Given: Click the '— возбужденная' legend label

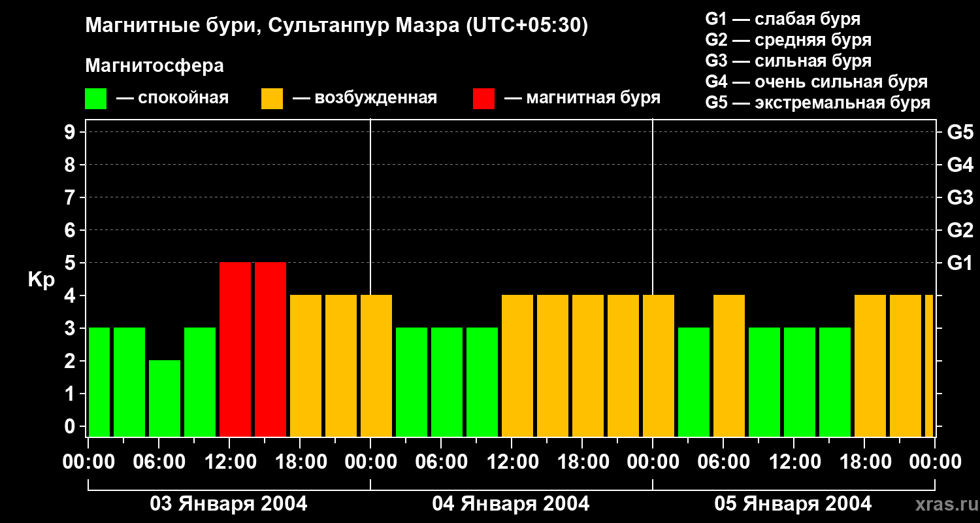Looking at the screenshot, I should pyautogui.click(x=365, y=98).
